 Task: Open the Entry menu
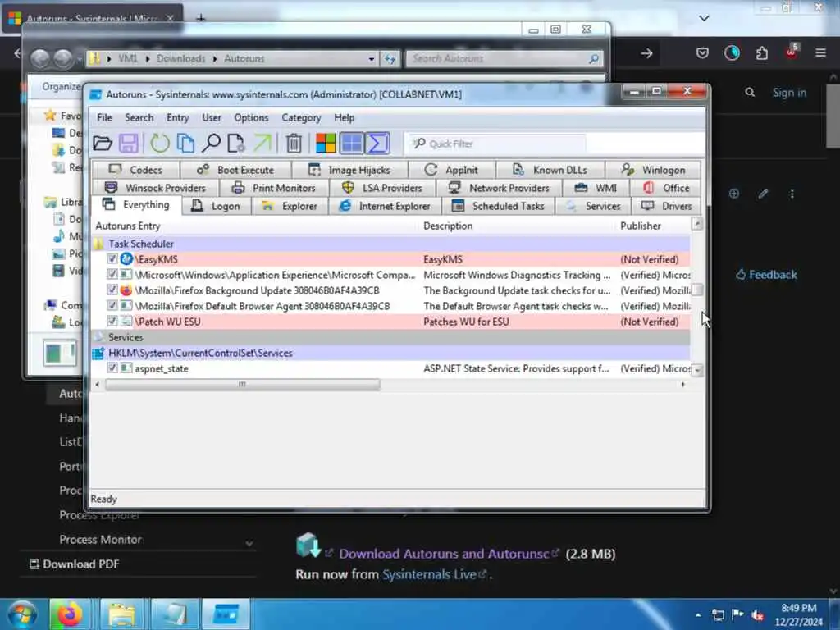click(x=177, y=117)
